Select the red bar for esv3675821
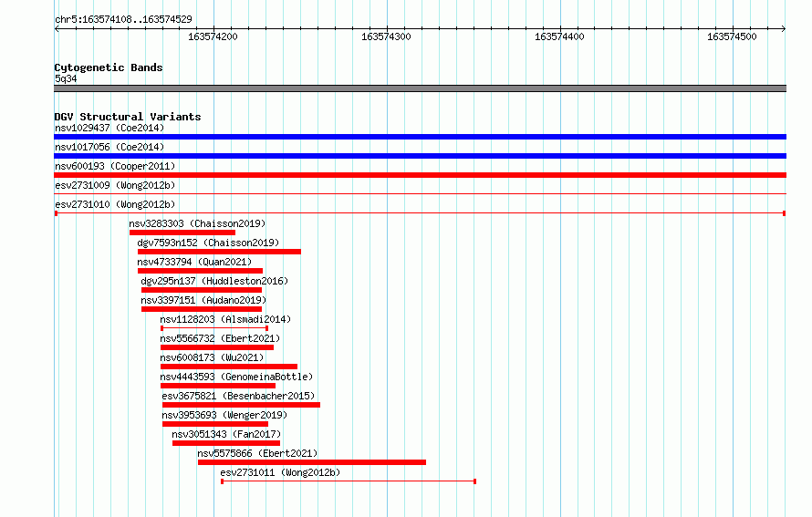Screen dimensions: 812x517 [x=242, y=405]
